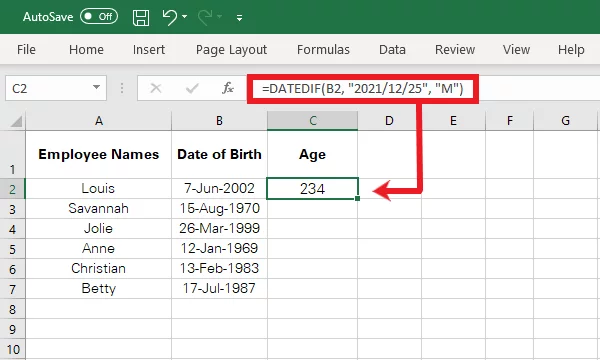Select the cell containing Savannah
Screen dimensions: 600x360
click(99, 209)
